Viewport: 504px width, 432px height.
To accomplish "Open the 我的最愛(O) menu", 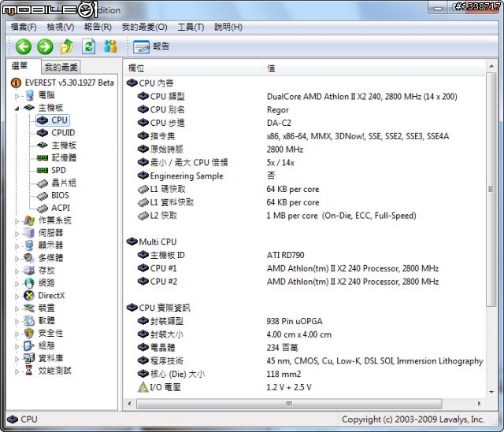I will pyautogui.click(x=145, y=27).
